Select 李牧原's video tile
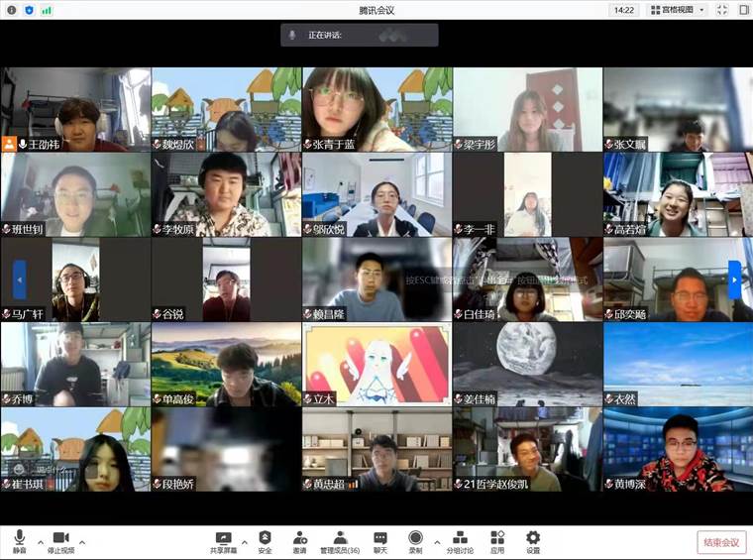753x560 pixels. coord(225,194)
